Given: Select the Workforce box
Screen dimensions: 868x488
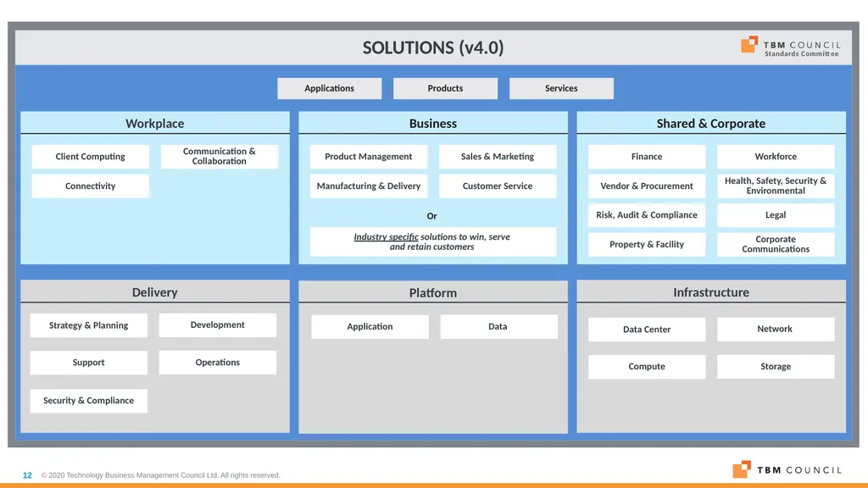Looking at the screenshot, I should (x=776, y=157).
